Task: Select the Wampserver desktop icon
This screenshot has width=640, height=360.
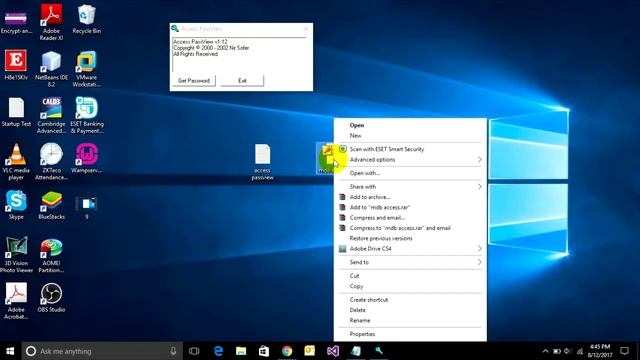Action: click(x=87, y=158)
